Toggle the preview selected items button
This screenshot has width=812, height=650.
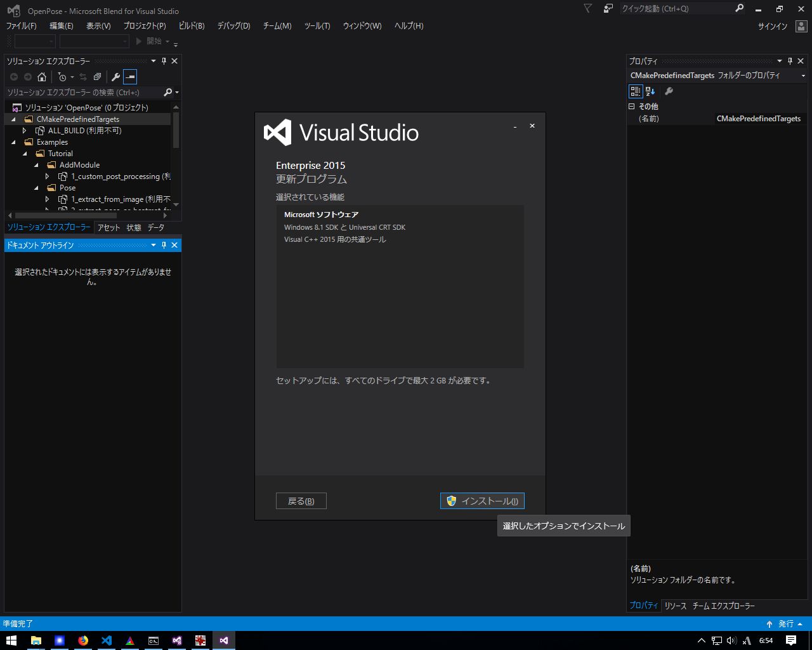[x=130, y=77]
